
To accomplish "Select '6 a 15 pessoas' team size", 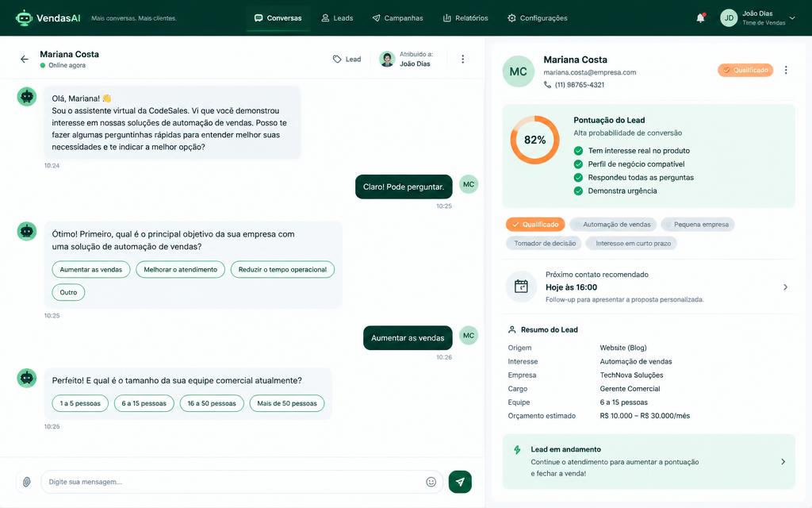I will pos(144,403).
